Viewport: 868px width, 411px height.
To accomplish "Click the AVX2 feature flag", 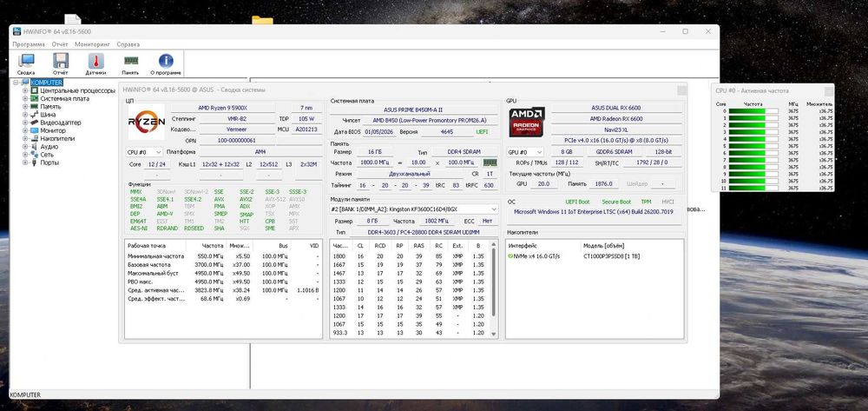I will (246, 199).
